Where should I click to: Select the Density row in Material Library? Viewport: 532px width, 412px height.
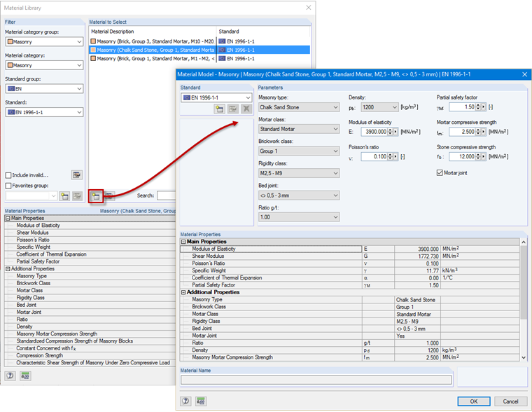tap(90, 327)
